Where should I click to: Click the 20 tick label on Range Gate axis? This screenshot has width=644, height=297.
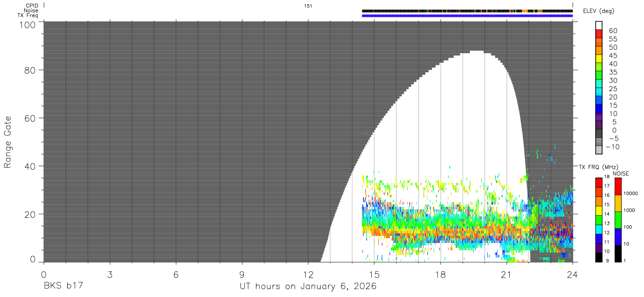31,214
